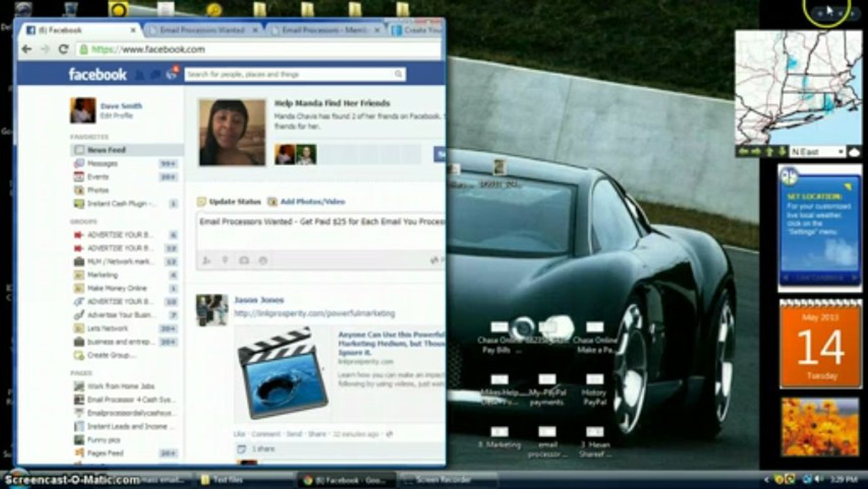This screenshot has width=868, height=489.
Task: Click the weather map gadget image
Action: pos(799,88)
